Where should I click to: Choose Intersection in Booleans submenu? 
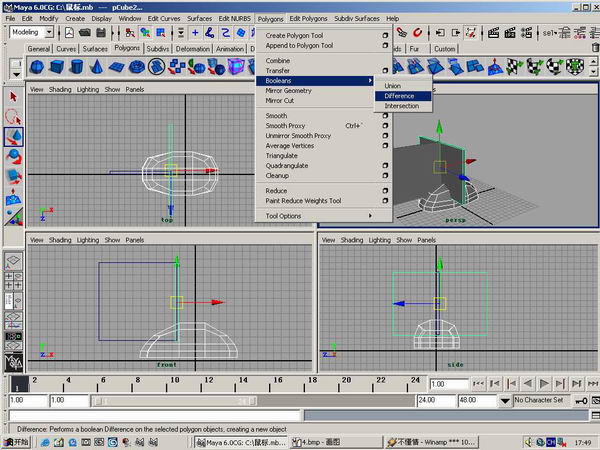(403, 106)
